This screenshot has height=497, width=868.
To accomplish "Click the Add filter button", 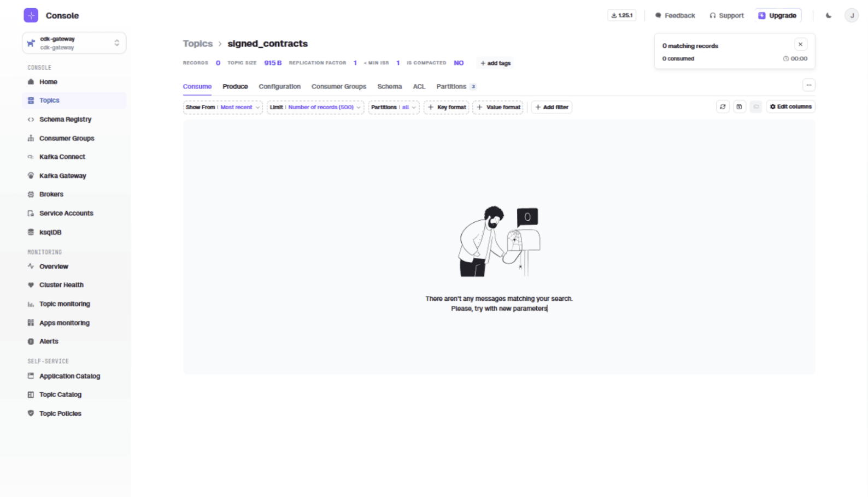I will pos(552,108).
